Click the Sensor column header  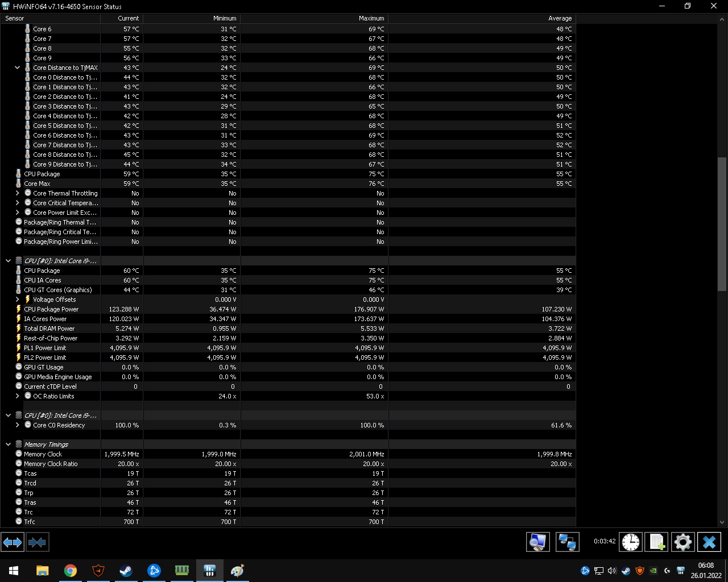pyautogui.click(x=50, y=18)
